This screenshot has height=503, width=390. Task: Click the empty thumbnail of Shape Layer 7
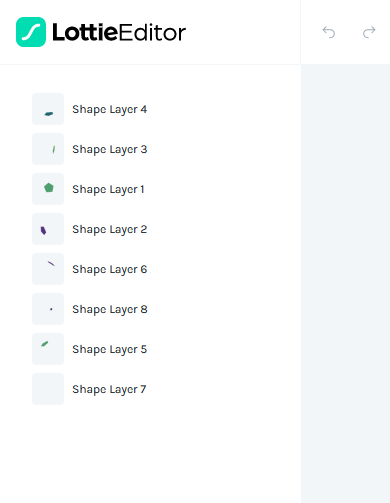click(48, 389)
